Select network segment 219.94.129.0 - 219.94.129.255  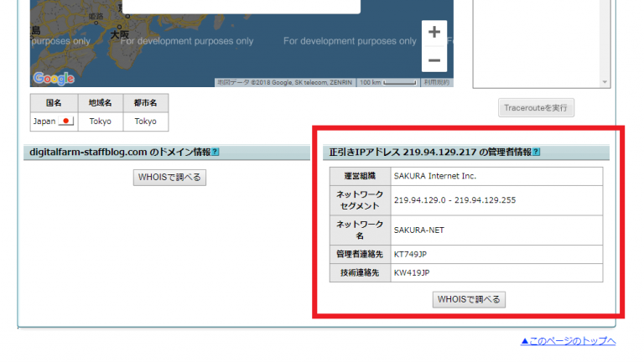point(496,200)
